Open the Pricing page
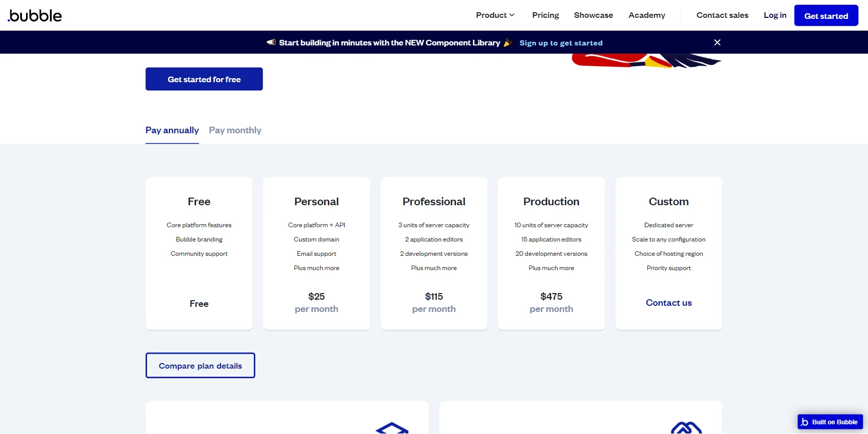 coord(545,15)
